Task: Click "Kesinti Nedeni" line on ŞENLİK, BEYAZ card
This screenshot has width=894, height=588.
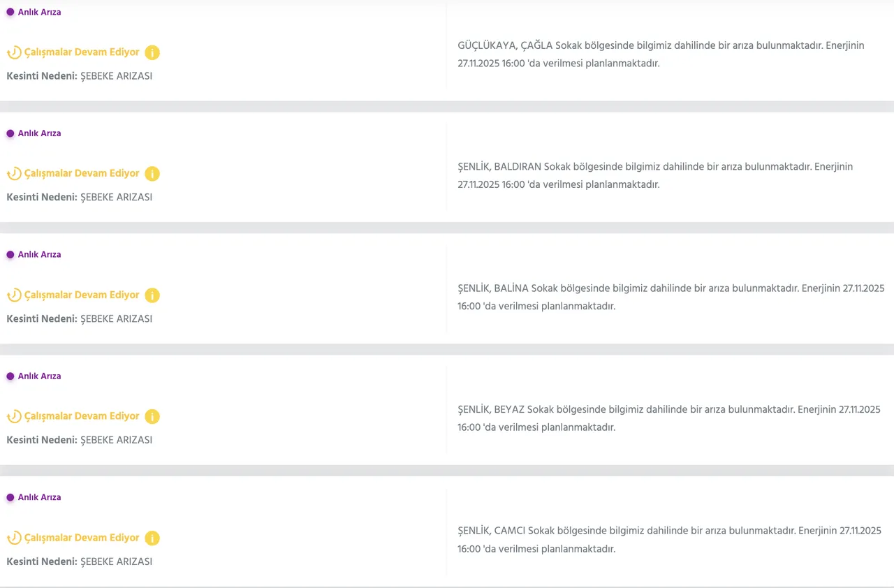Action: click(79, 441)
